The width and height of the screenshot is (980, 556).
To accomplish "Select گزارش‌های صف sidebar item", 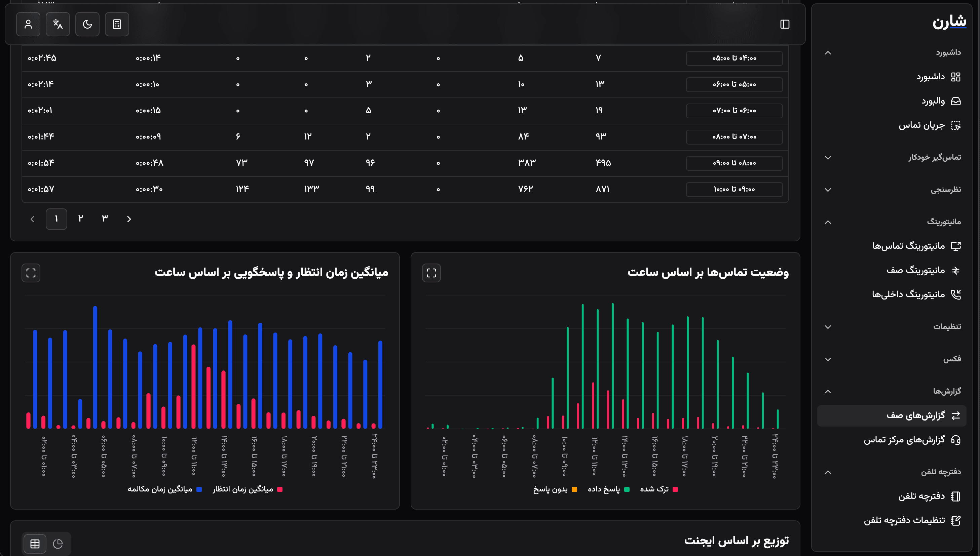I will (892, 415).
